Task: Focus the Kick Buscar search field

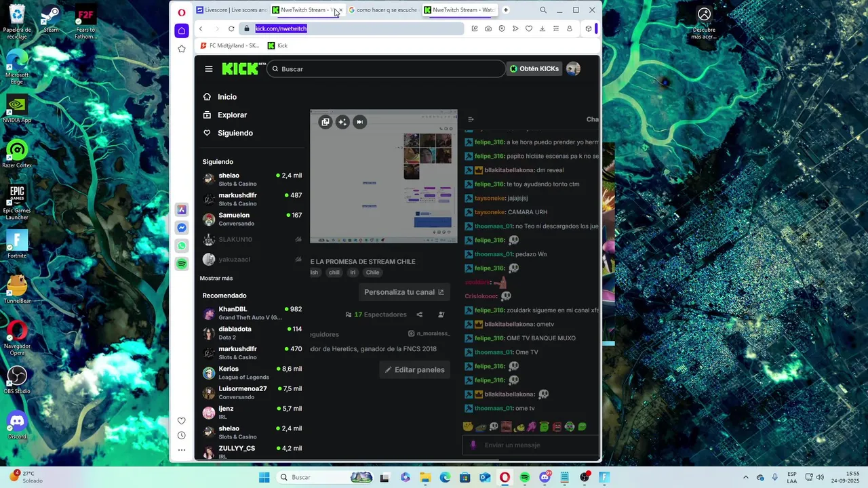Action: click(386, 68)
